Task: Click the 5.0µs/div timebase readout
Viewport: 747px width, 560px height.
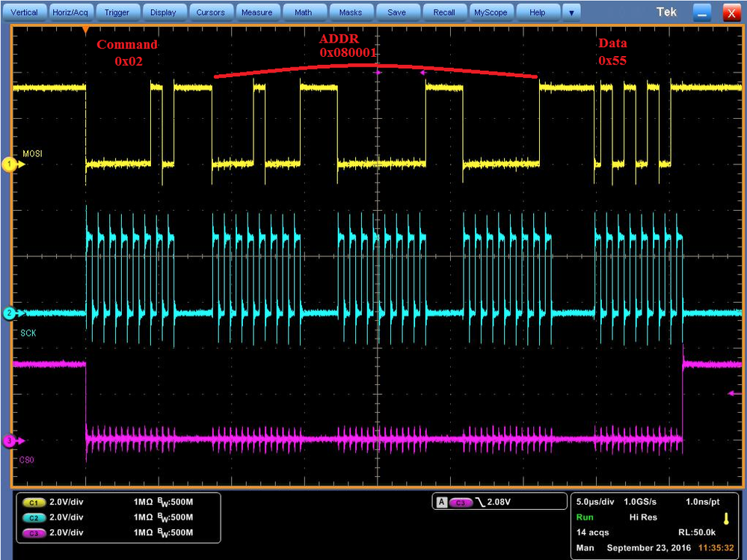Action: coord(595,502)
